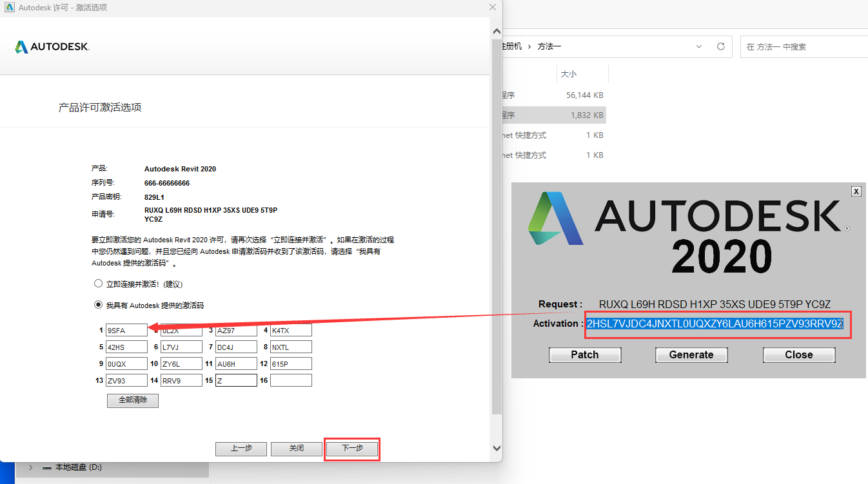Click the 下一步 (Next) button
Screen dimensions: 868x484
click(x=351, y=449)
